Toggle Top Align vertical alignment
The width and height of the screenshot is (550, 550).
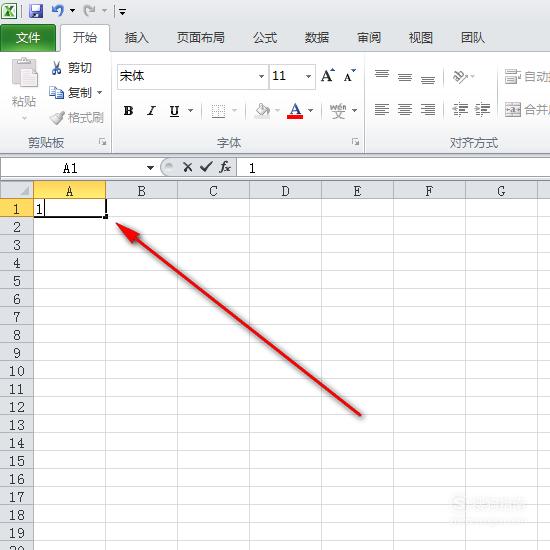pyautogui.click(x=382, y=75)
